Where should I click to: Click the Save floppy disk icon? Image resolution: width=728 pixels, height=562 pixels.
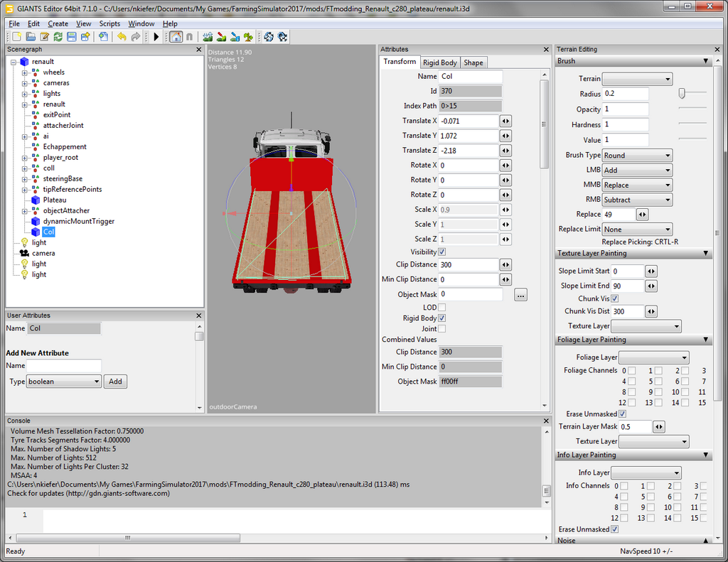click(72, 37)
